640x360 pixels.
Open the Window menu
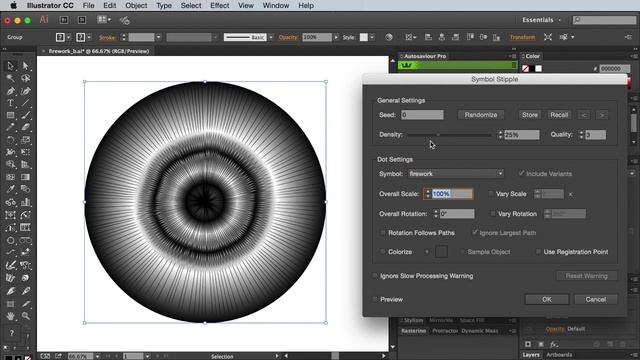pyautogui.click(x=276, y=5)
